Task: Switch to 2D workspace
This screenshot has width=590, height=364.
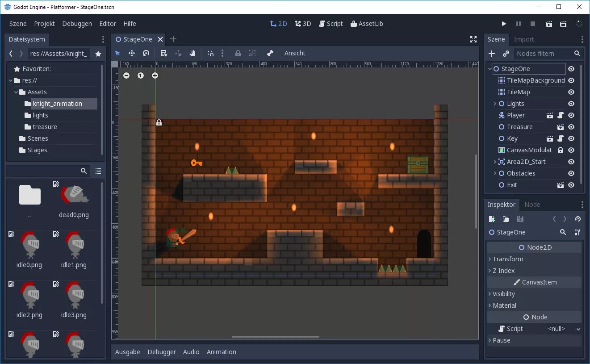Action: 278,24
